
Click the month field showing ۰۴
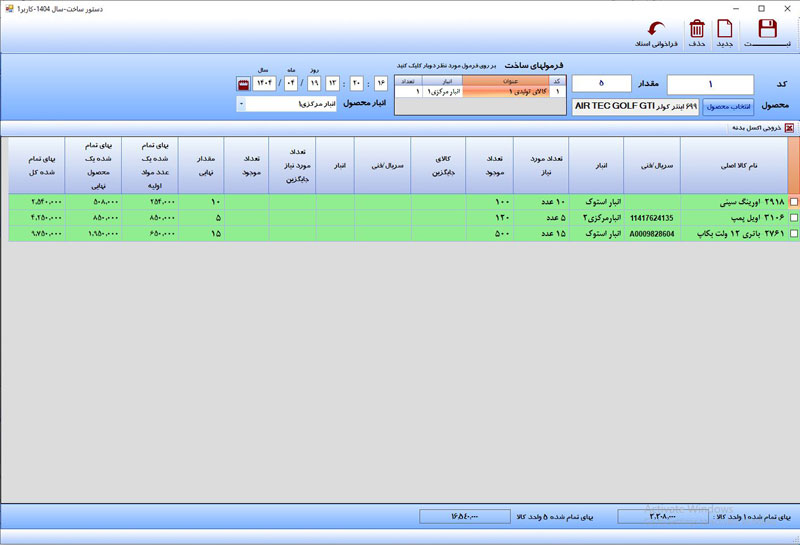point(291,83)
